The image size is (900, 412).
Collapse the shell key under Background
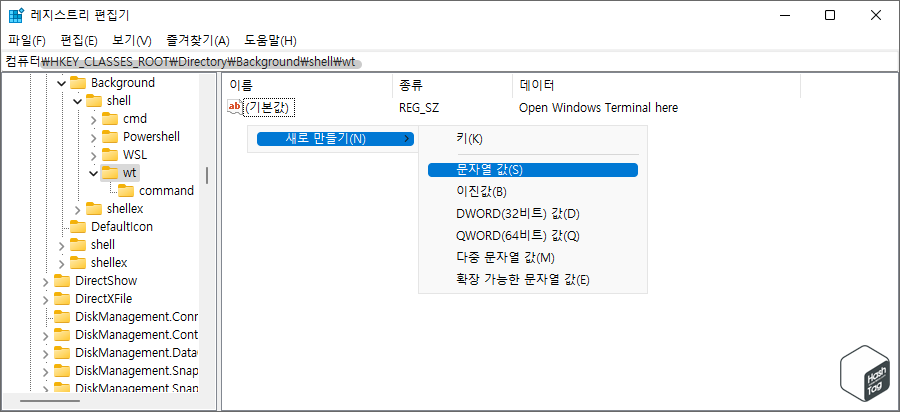coord(77,101)
